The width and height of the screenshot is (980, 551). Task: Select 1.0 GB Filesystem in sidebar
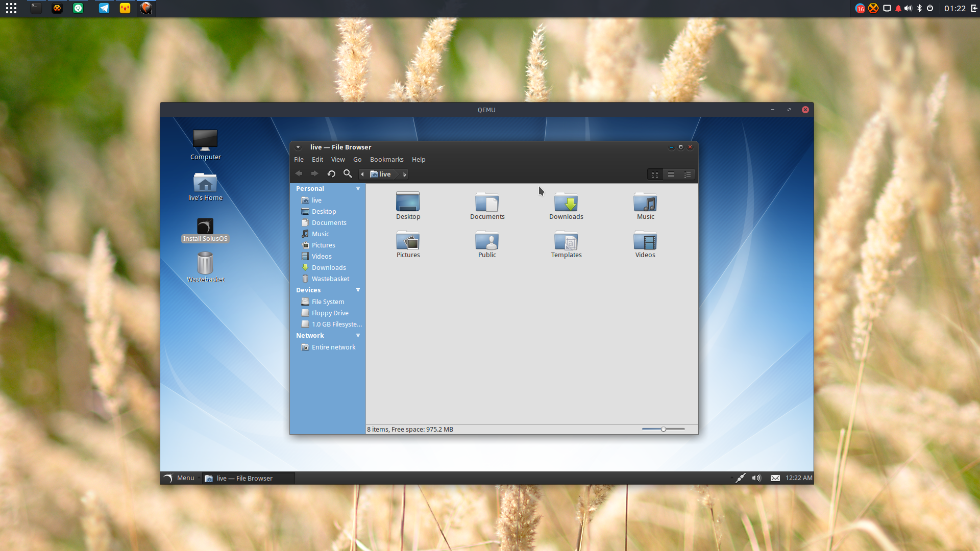[x=328, y=324]
